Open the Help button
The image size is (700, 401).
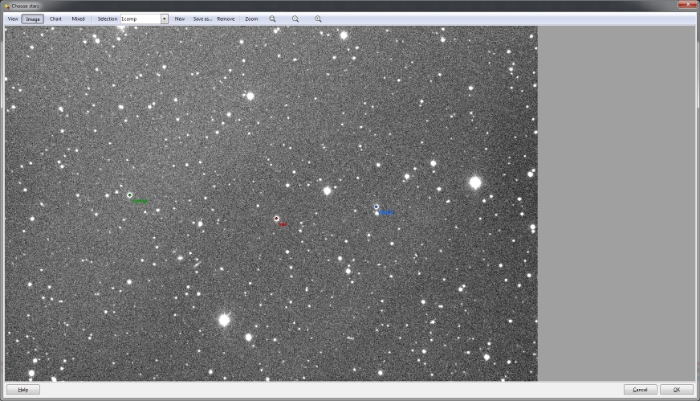click(23, 389)
